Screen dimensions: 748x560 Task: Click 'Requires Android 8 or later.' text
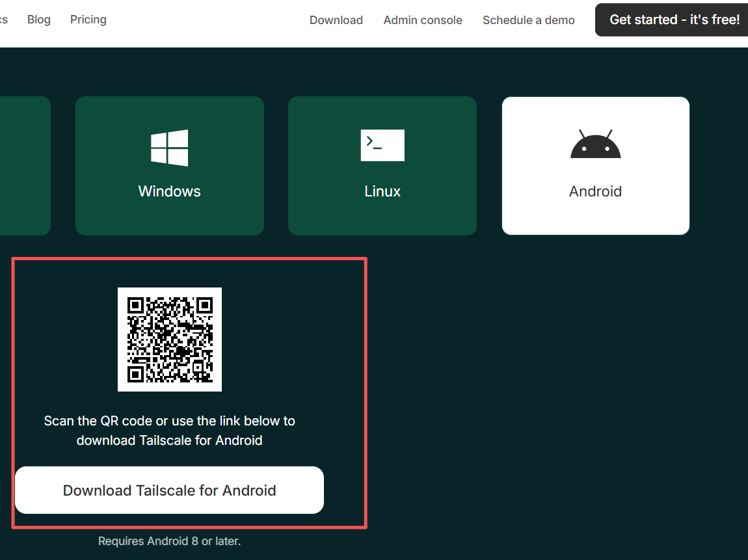coord(169,541)
